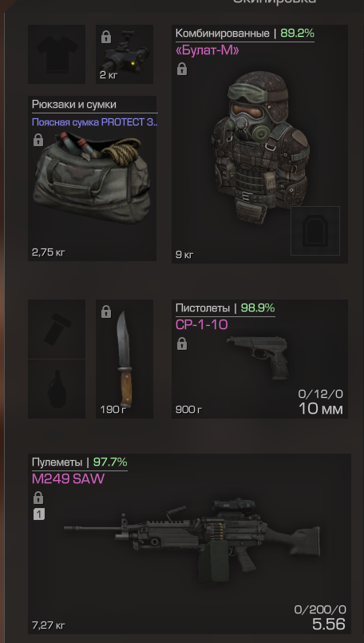The height and width of the screenshot is (643, 364).
Task: Select the empty grenade slot
Action: click(57, 389)
